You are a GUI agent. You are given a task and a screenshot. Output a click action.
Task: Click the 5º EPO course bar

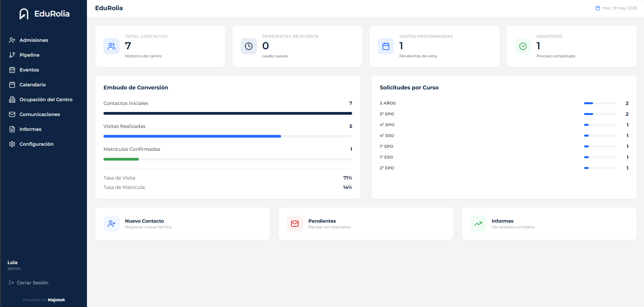coord(600,114)
